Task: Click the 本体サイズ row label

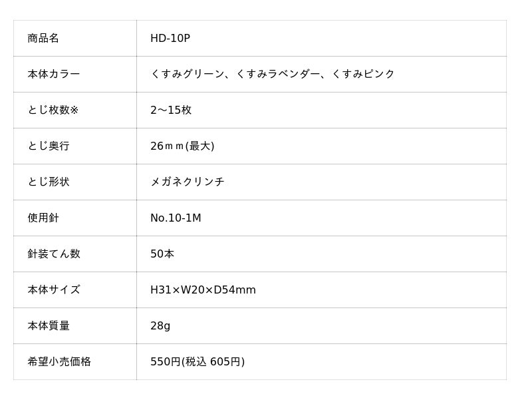Action: [x=54, y=290]
